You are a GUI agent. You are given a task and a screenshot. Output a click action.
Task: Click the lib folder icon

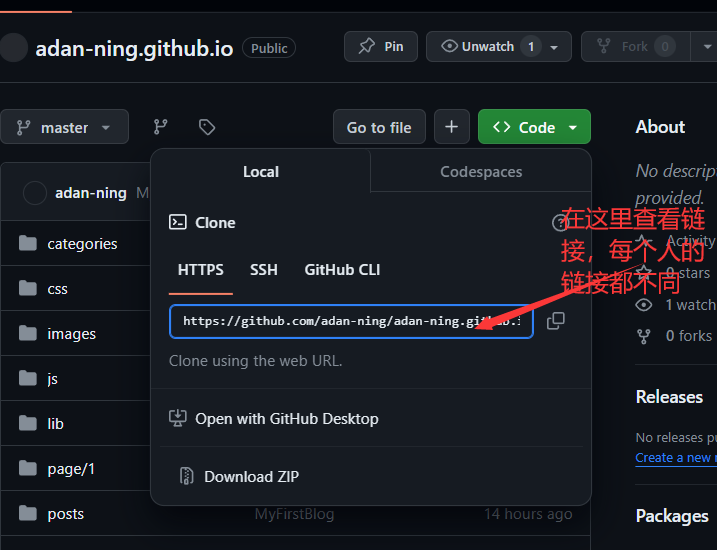coord(28,423)
